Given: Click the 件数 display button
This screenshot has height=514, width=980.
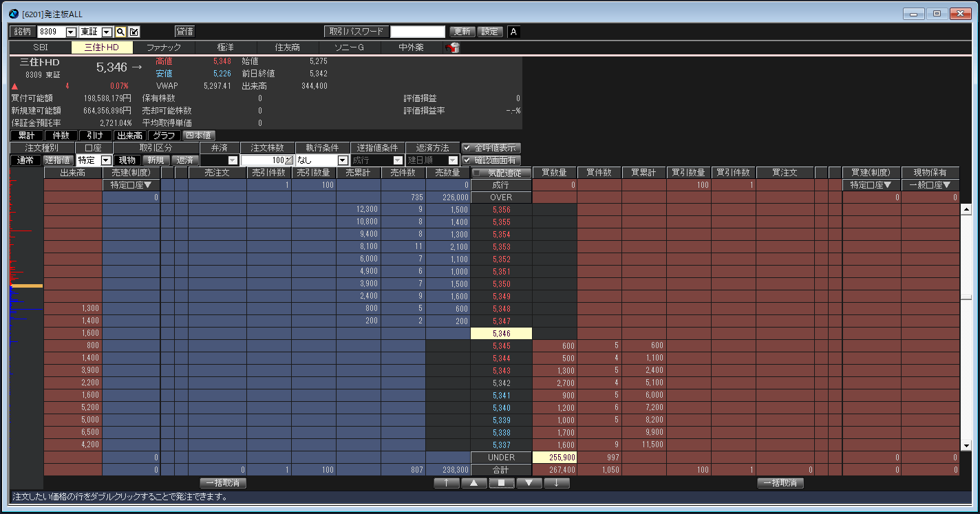Looking at the screenshot, I should pos(61,136).
